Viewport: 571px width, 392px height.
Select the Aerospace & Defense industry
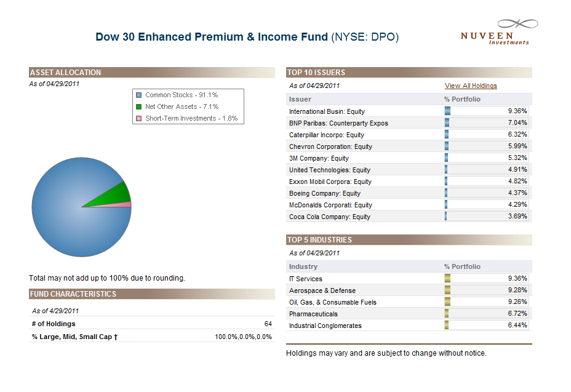[x=322, y=290]
